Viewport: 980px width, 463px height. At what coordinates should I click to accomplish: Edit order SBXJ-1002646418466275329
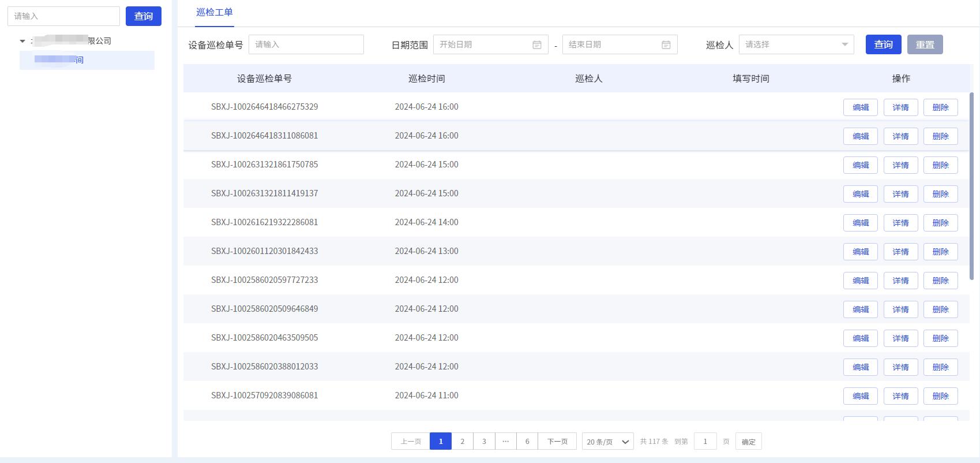click(860, 107)
